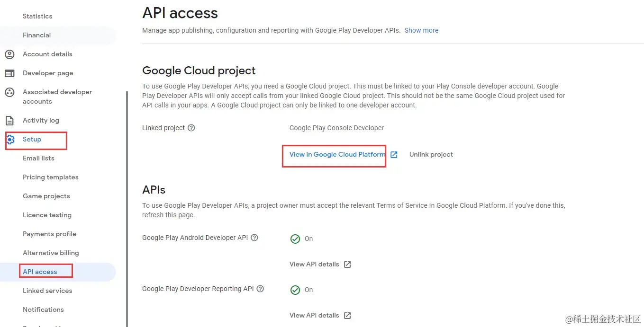Click the Activity log document icon
The height and width of the screenshot is (327, 644).
point(9,121)
